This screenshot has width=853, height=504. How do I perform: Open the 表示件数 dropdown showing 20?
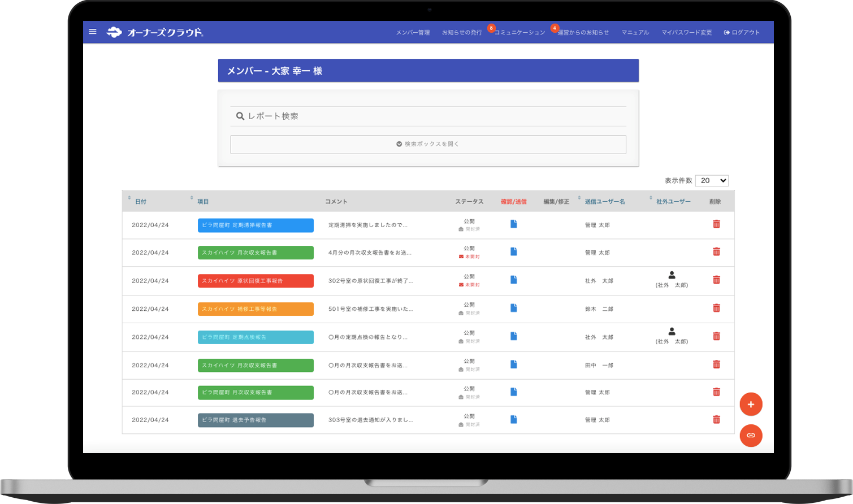[711, 181]
